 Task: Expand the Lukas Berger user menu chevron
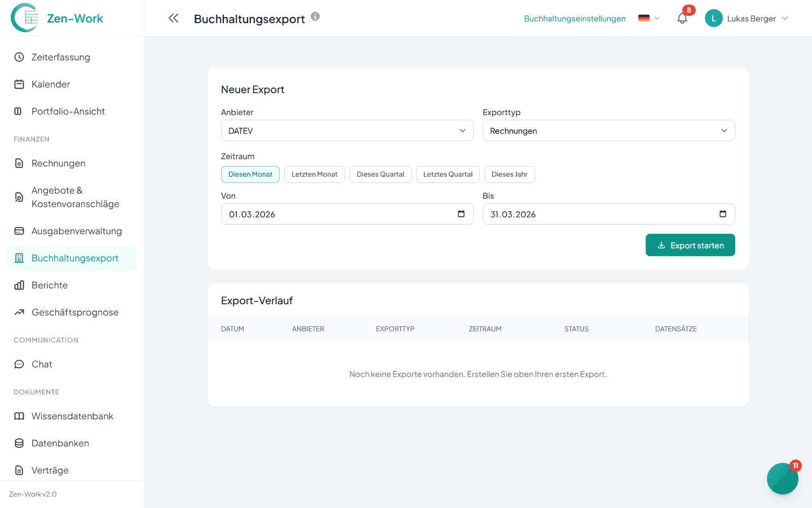coord(785,18)
